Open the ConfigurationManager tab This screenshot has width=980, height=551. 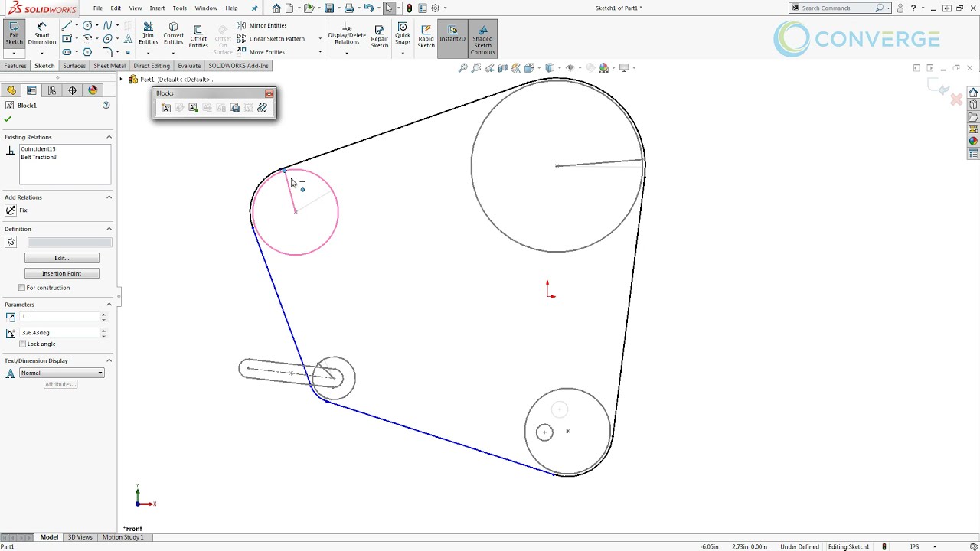pos(51,90)
